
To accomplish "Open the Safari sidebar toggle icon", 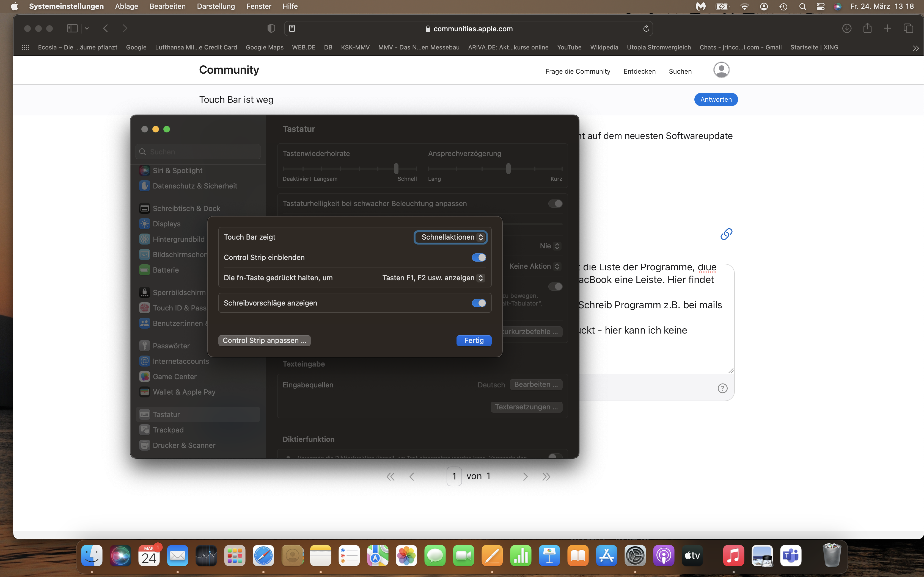I will [x=72, y=29].
